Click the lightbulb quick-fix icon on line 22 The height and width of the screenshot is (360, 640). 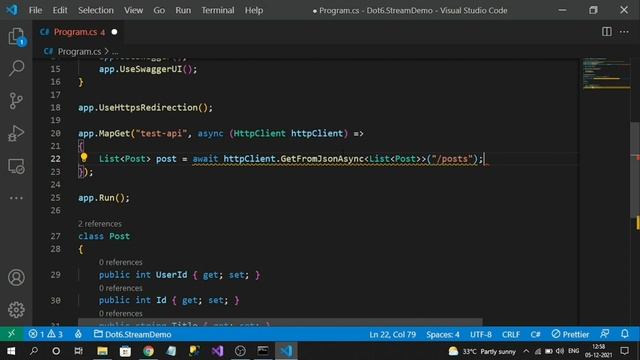click(x=84, y=158)
